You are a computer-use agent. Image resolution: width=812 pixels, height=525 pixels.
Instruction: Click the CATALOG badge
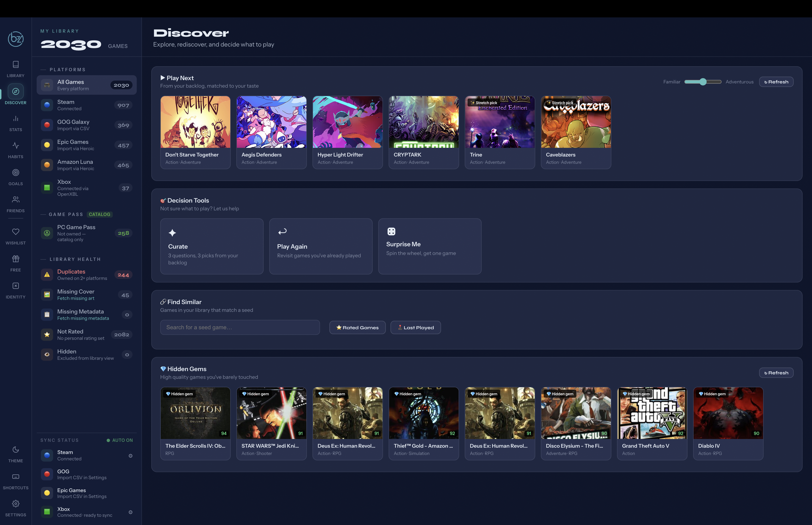pos(99,214)
